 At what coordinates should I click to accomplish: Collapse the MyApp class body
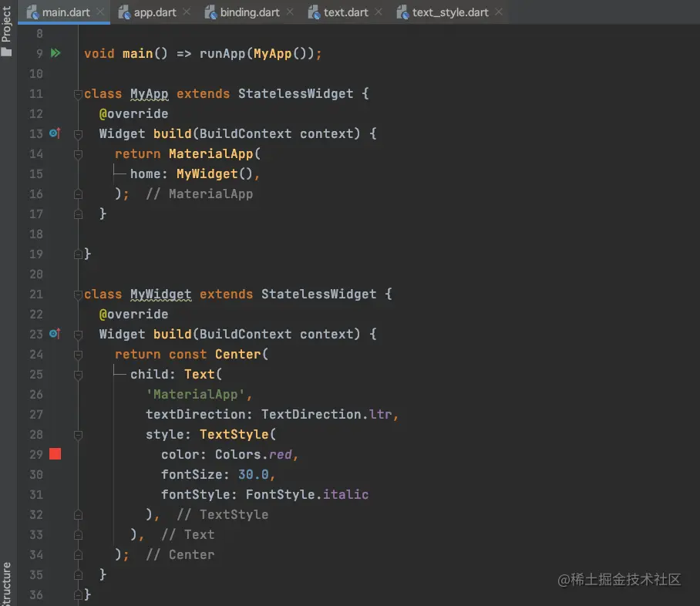pos(78,93)
